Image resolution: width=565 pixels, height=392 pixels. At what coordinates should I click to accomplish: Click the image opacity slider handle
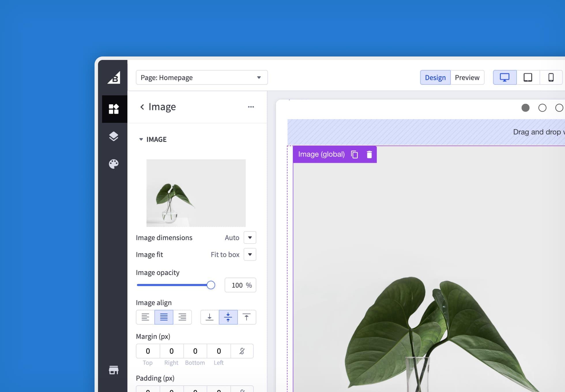211,285
